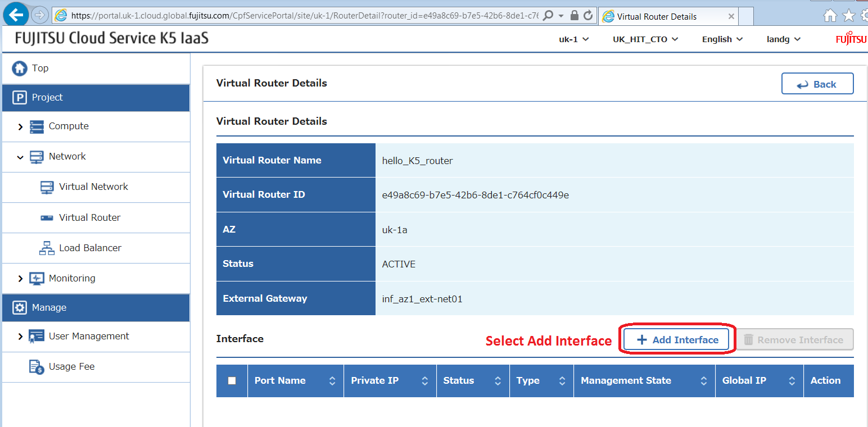Click the Top home icon in sidebar
This screenshot has height=427, width=868.
pos(20,69)
